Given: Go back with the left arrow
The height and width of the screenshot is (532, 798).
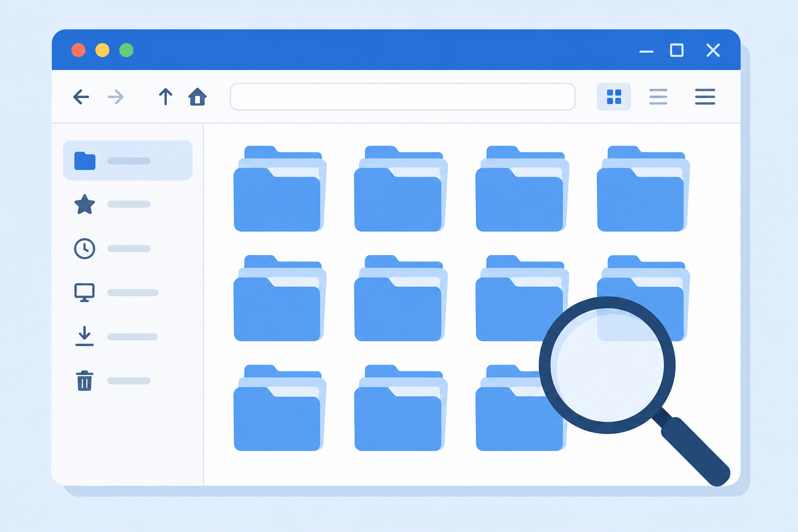Looking at the screenshot, I should click(81, 97).
